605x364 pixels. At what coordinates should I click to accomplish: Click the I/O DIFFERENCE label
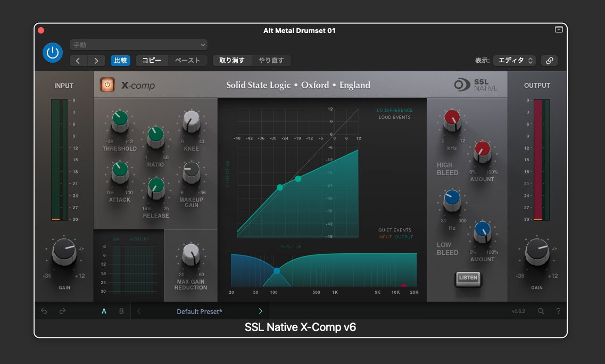395,110
